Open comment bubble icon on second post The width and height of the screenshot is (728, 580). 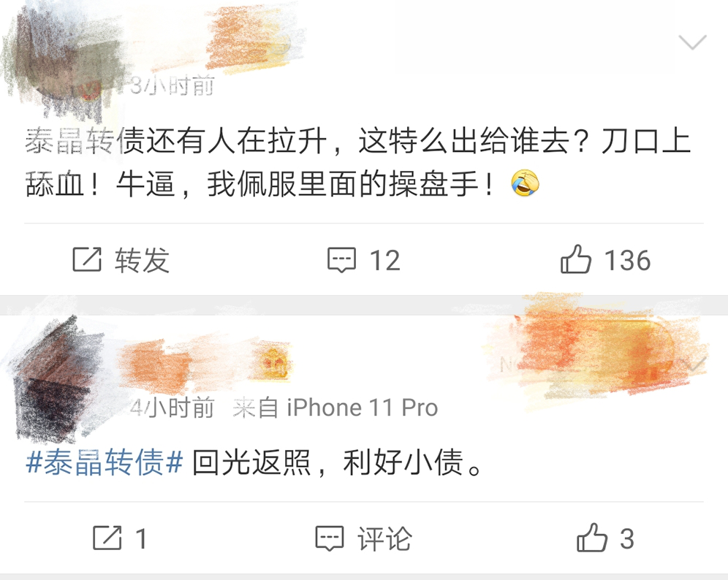(330, 538)
